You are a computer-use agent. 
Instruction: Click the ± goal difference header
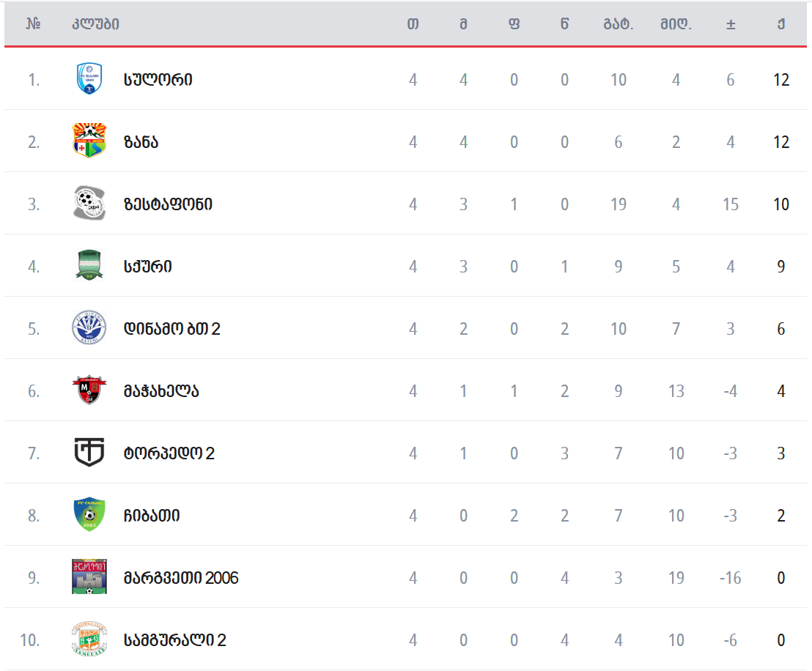730,24
